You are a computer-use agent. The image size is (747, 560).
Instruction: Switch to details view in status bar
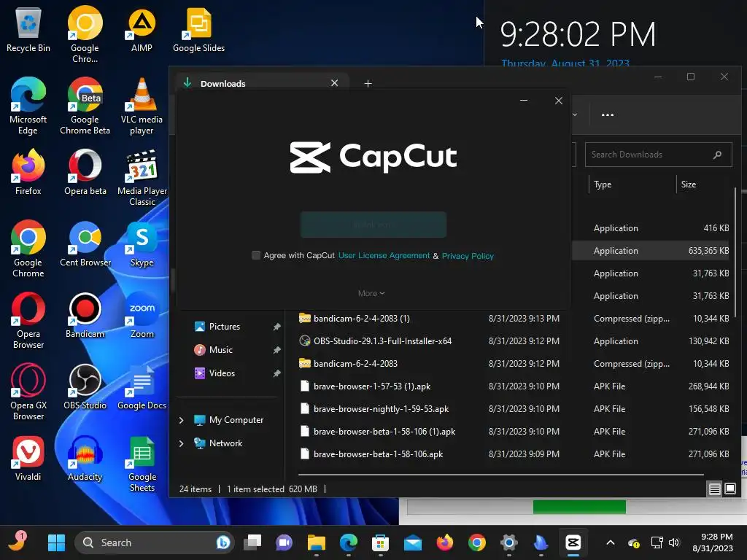coord(715,489)
